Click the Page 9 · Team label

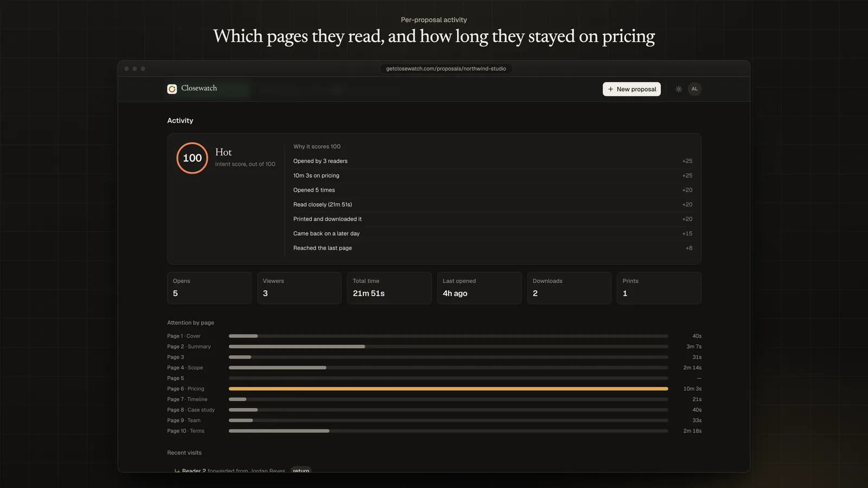(x=184, y=421)
